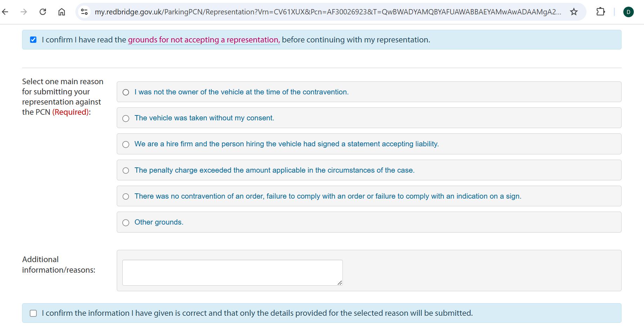This screenshot has width=644, height=333.
Task: Tick the information is correct confirmation checkbox
Action: (x=33, y=313)
